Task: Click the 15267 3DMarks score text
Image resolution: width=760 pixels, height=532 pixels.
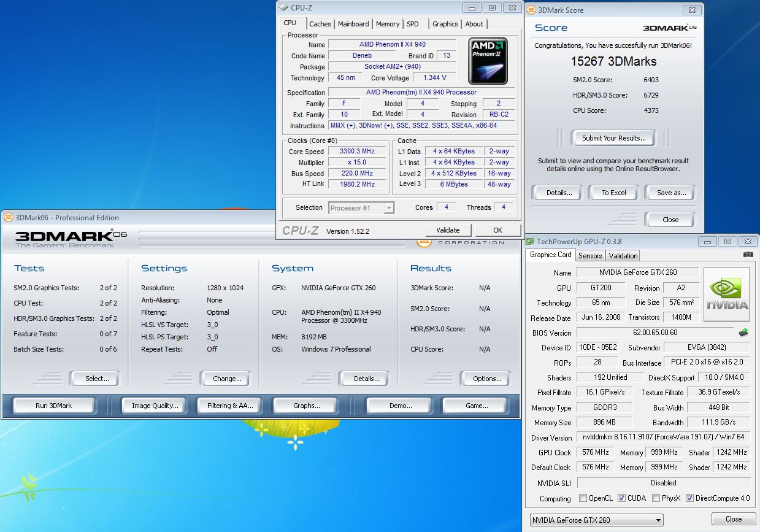Action: (x=613, y=61)
